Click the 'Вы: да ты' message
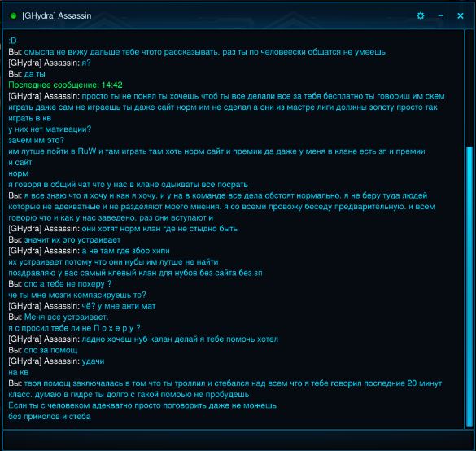476x451 pixels. tap(27, 74)
